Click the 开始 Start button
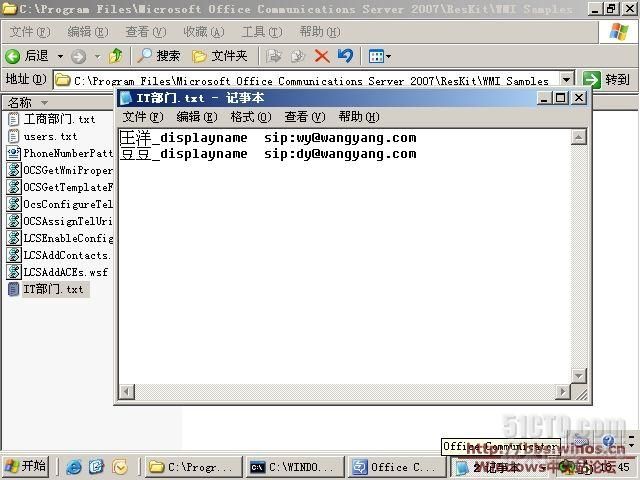 coord(26,467)
